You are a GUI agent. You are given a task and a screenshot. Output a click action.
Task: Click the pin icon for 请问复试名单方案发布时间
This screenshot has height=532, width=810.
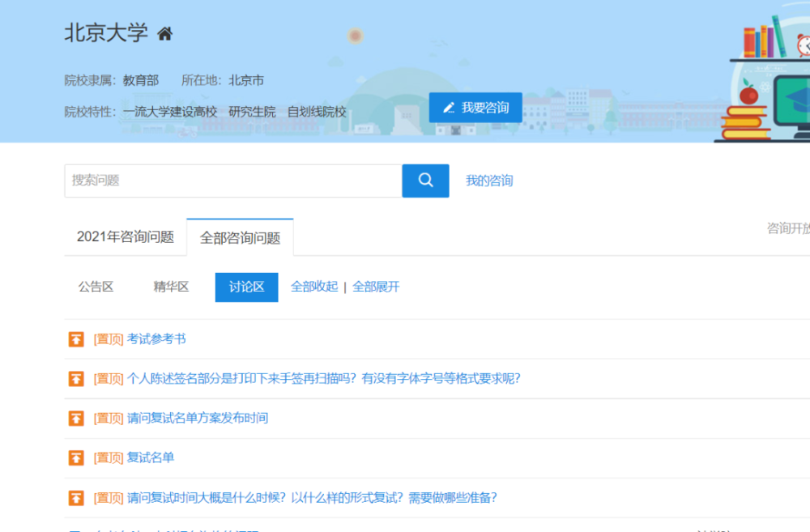click(x=76, y=418)
